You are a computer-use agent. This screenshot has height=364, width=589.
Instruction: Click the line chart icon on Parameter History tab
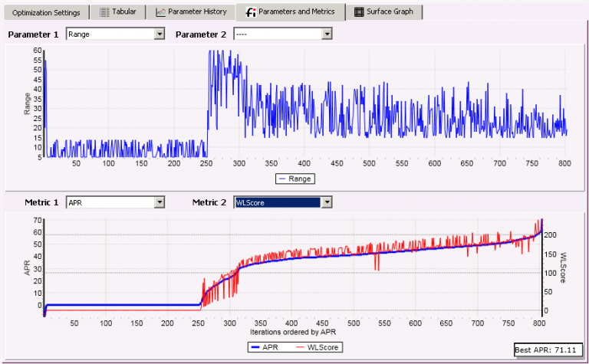coord(160,12)
